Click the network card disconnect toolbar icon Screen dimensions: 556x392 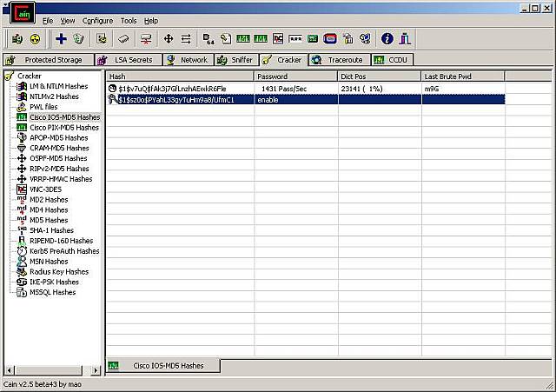point(146,38)
